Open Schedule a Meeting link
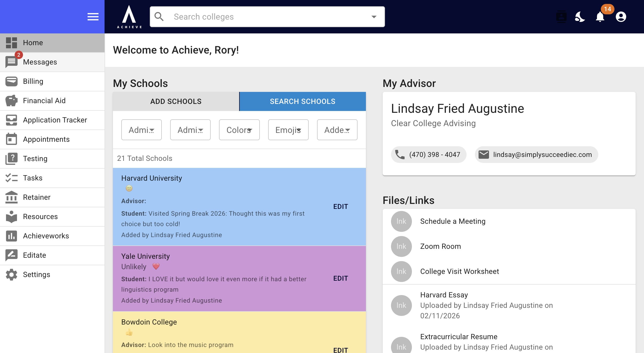Image resolution: width=644 pixels, height=353 pixels. point(453,221)
